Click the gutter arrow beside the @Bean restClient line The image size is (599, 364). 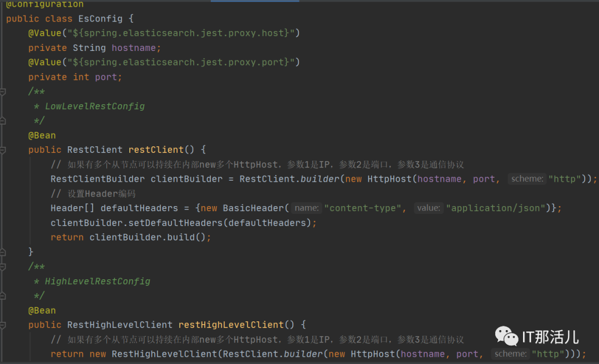coord(3,150)
